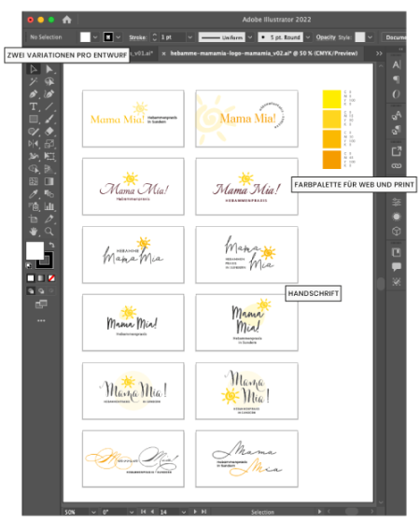
Task: Select the Eyedropper tool
Action: click(34, 193)
